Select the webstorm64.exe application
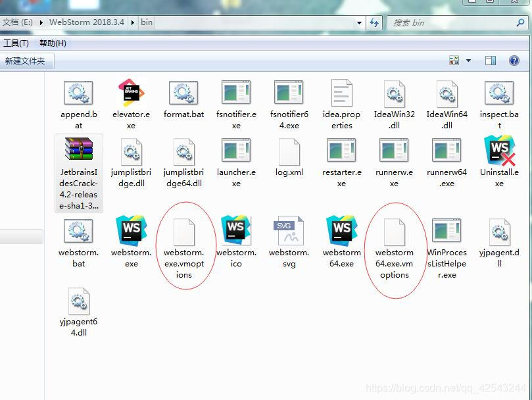The width and height of the screenshot is (532, 400). (342, 241)
